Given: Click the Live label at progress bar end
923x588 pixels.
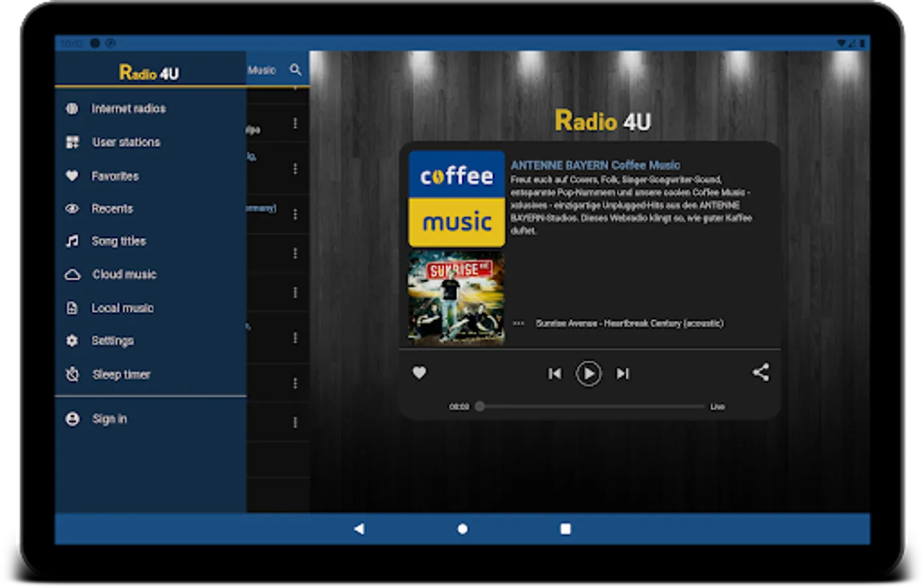Looking at the screenshot, I should pyautogui.click(x=717, y=406).
